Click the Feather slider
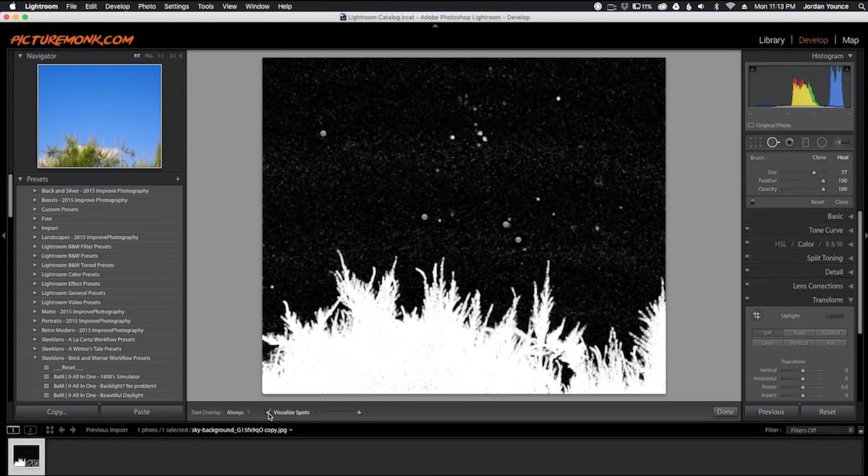 [x=802, y=181]
